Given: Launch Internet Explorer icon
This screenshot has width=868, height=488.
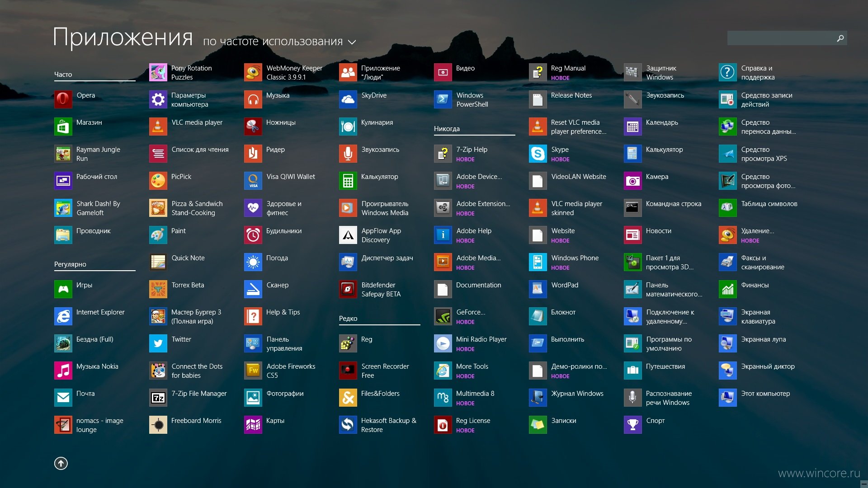Looking at the screenshot, I should point(63,316).
